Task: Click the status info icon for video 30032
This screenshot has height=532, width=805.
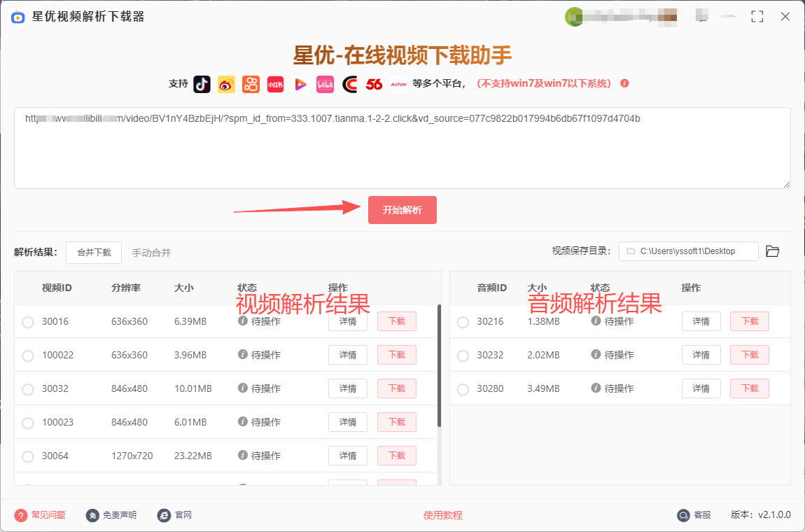Action: point(243,388)
